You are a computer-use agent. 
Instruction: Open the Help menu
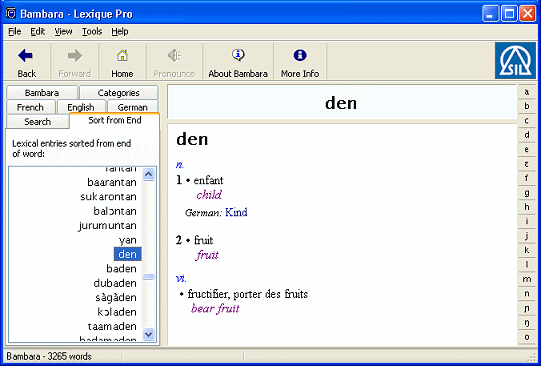(120, 32)
